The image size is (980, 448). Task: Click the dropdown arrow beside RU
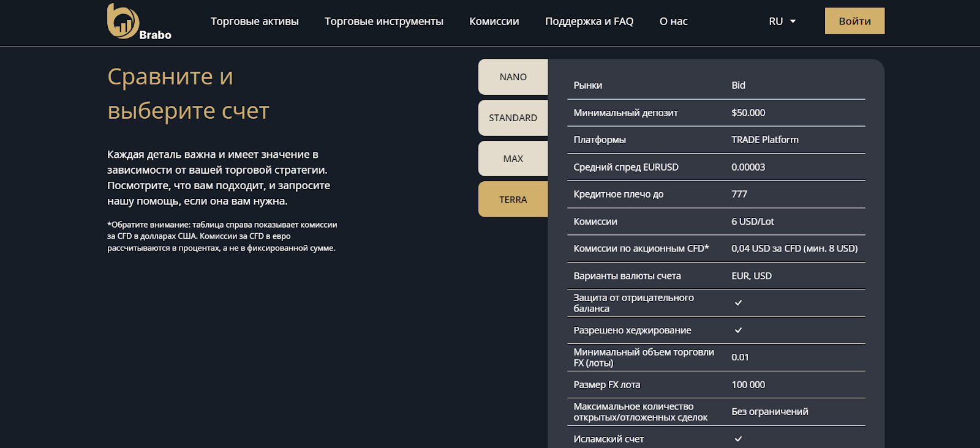tap(793, 21)
